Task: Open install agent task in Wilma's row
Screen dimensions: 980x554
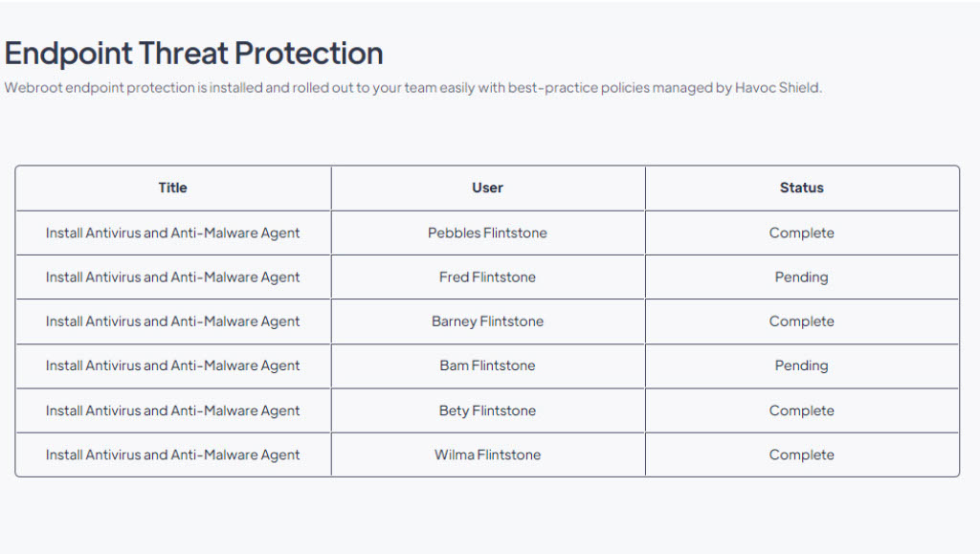Action: 172,455
